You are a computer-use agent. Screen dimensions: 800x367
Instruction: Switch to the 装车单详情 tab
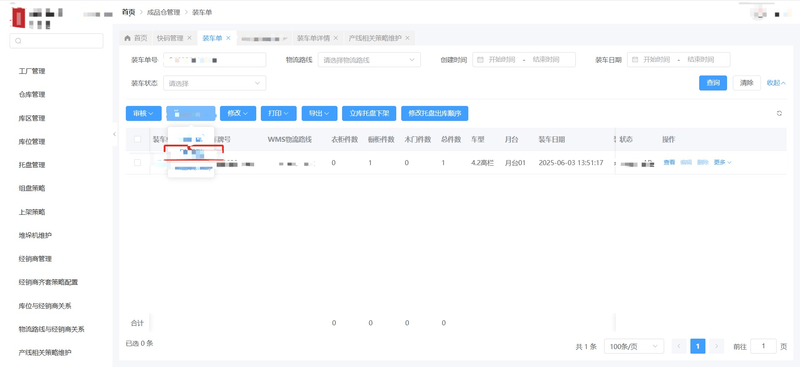(316, 38)
